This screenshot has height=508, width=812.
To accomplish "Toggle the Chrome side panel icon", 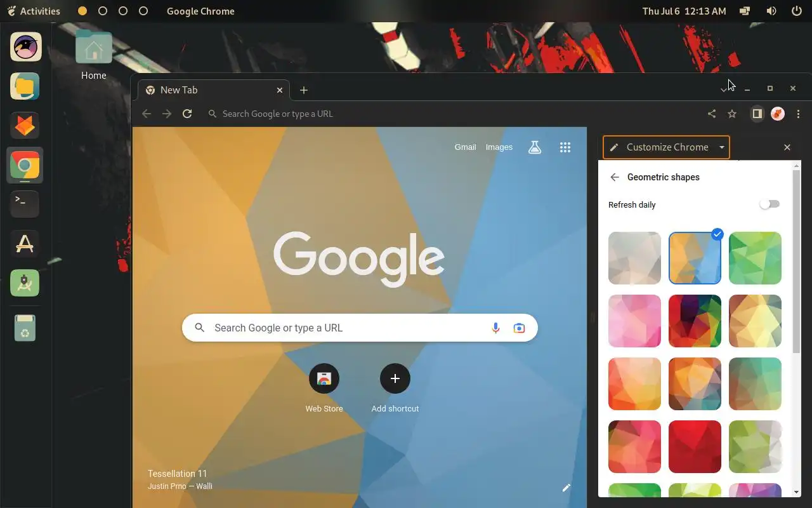I will (x=757, y=114).
